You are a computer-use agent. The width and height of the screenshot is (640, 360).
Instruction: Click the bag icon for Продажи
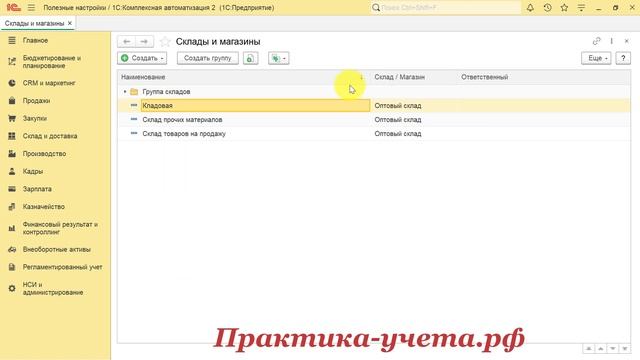click(12, 100)
